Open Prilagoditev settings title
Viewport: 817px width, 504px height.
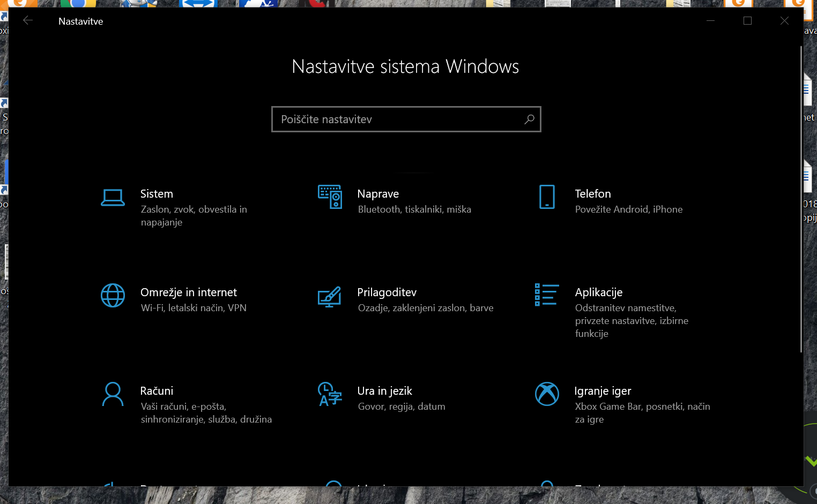click(x=387, y=292)
